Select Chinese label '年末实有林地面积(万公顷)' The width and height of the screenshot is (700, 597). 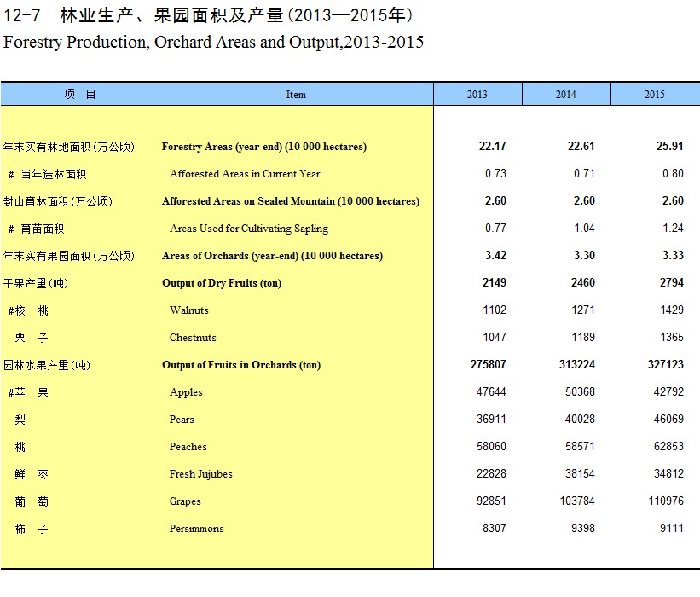(x=69, y=147)
